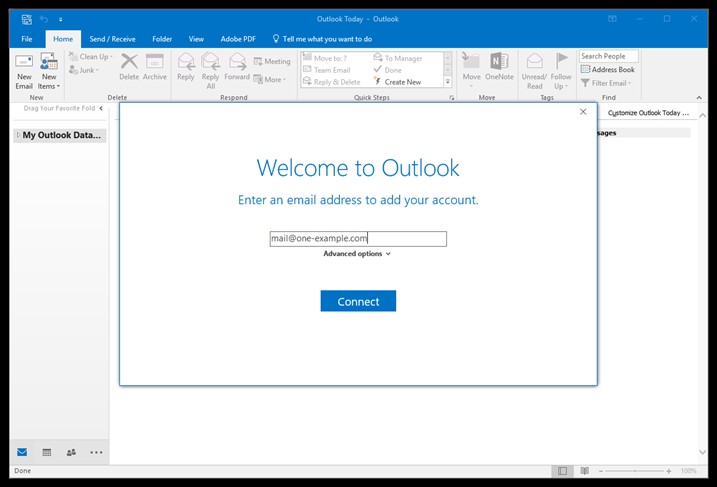Click the Connect button
Viewport: 717px width, 487px height.
point(358,301)
